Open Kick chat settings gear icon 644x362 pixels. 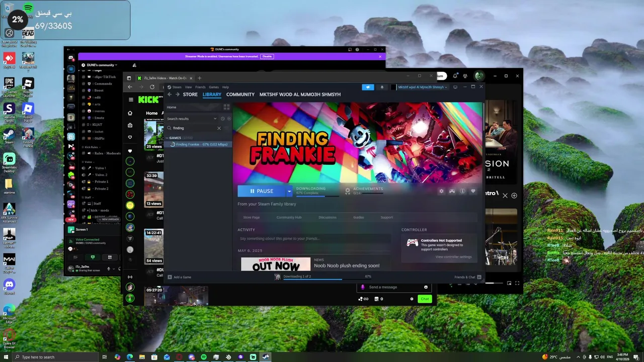[x=412, y=299]
